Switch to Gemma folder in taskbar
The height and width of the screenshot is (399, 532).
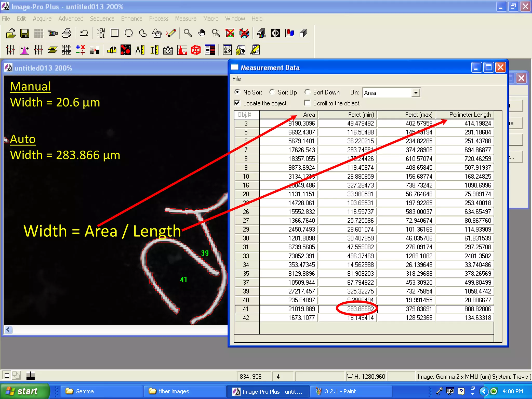click(101, 391)
